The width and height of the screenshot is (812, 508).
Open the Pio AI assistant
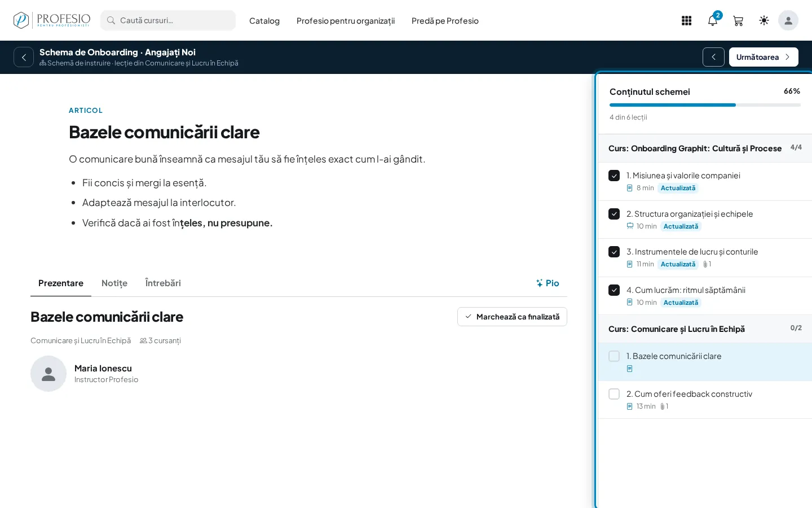tap(548, 283)
